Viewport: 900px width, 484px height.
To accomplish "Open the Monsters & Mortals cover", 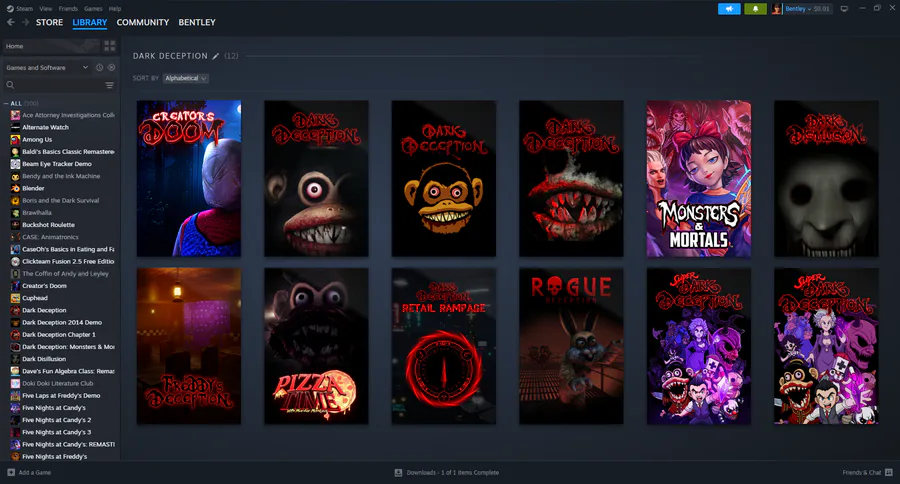I will pos(699,179).
